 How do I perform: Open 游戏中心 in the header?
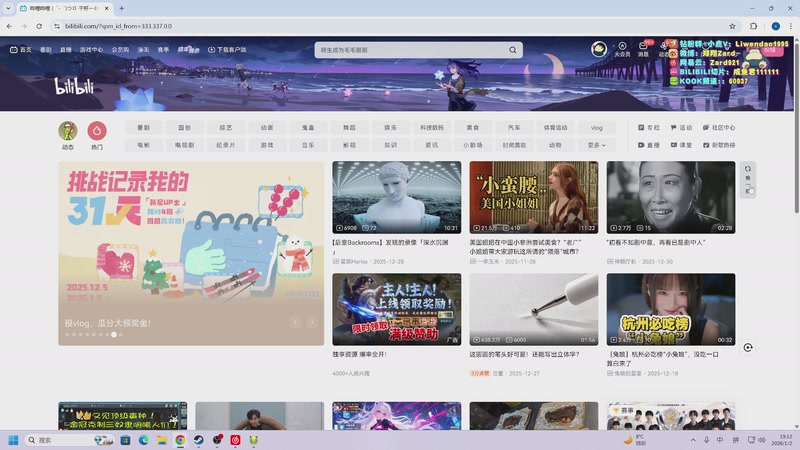coord(91,49)
